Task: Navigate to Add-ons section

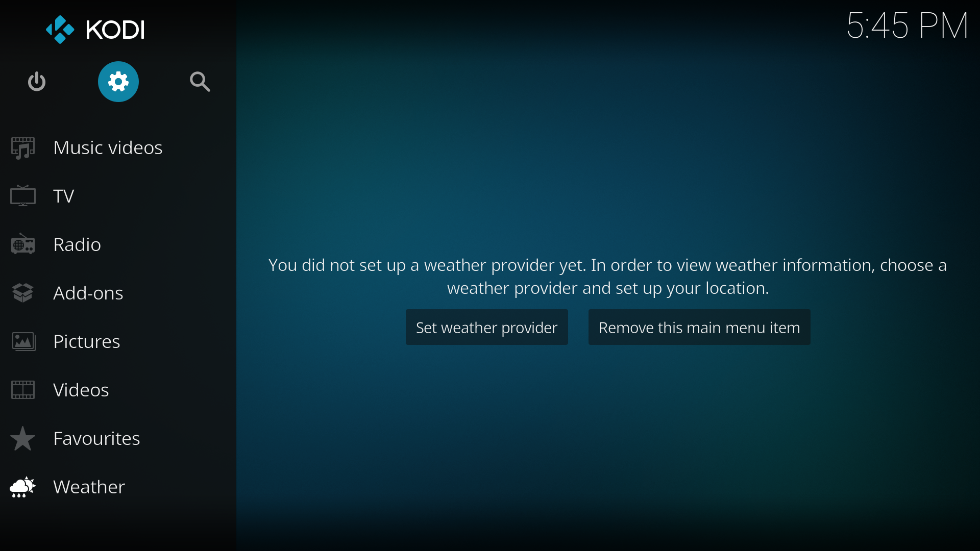Action: pyautogui.click(x=87, y=292)
